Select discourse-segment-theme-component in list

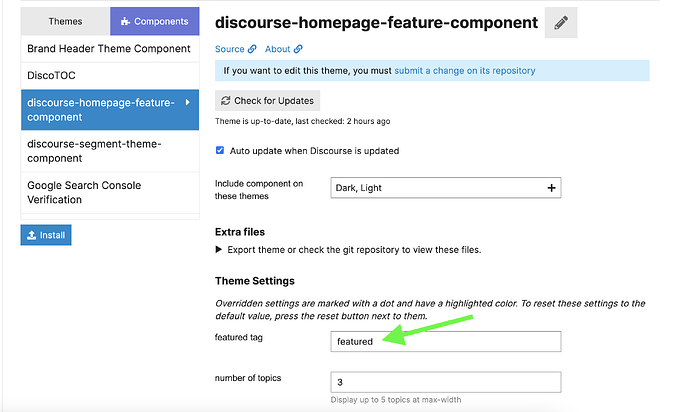tap(110, 151)
